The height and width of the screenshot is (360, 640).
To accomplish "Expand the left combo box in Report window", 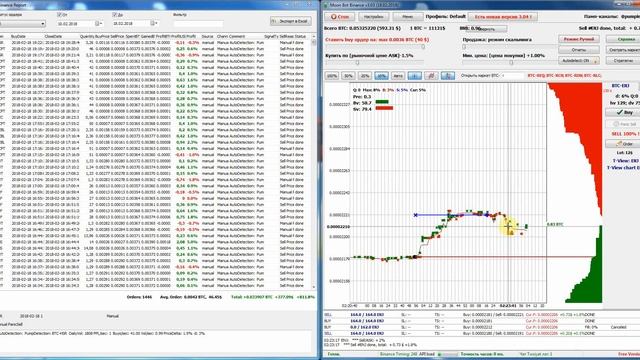I will pos(42,24).
